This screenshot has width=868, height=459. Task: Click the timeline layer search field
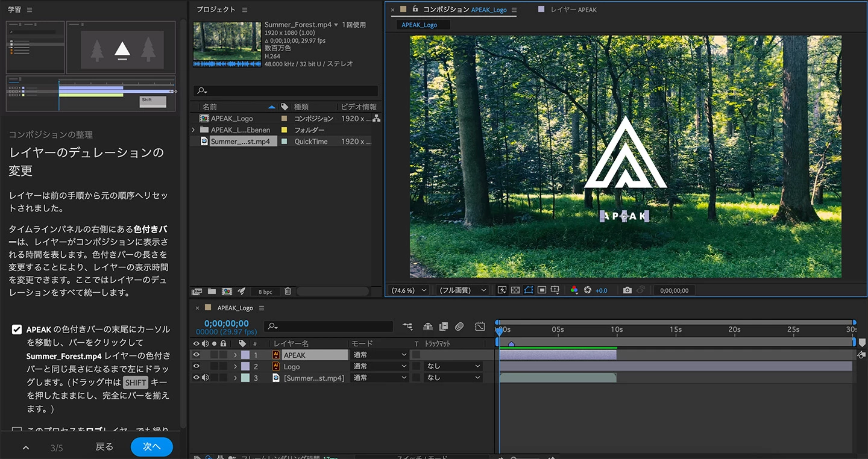329,326
